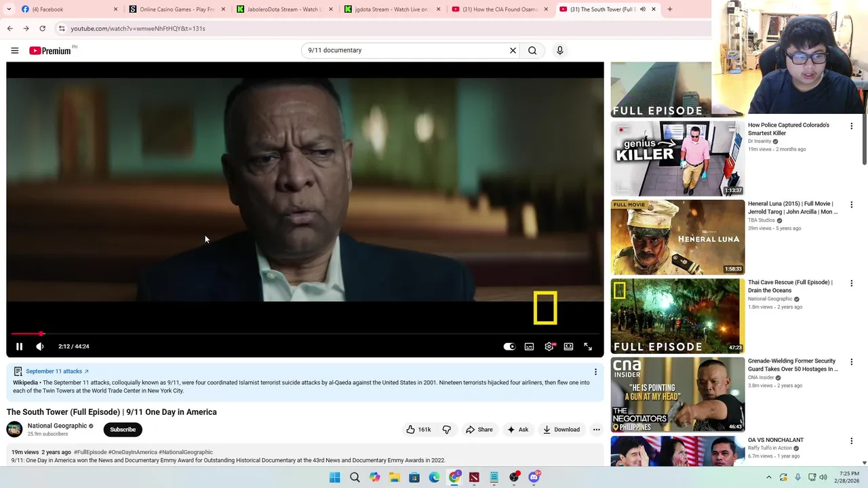Click the #NationalGeographic hashtag

186,452
